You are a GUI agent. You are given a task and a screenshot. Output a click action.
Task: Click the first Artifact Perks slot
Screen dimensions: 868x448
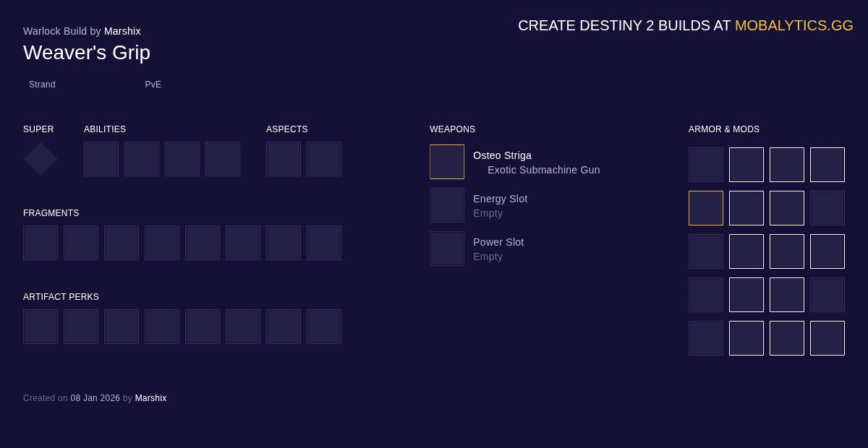click(x=41, y=327)
